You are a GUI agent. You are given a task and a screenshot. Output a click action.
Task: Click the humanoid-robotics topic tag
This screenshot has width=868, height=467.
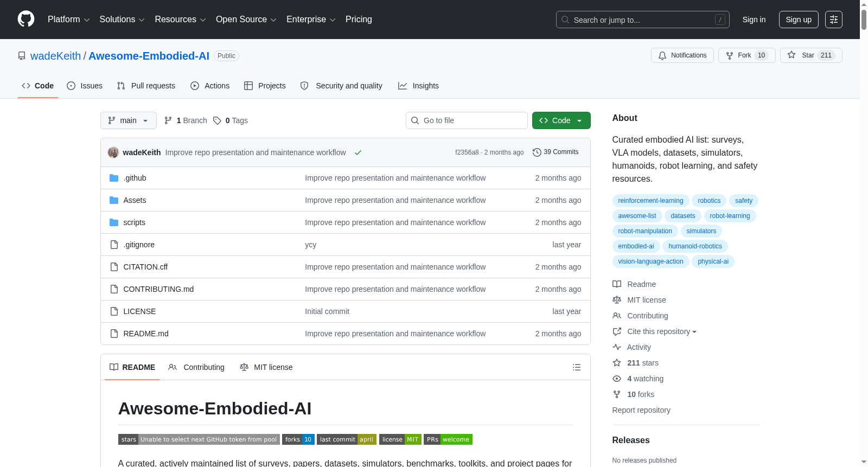coord(695,246)
